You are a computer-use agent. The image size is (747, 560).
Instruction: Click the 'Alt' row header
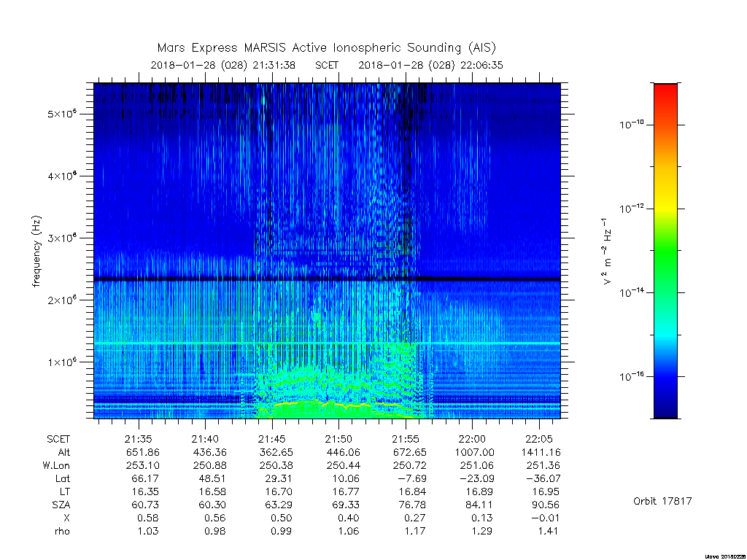64,452
